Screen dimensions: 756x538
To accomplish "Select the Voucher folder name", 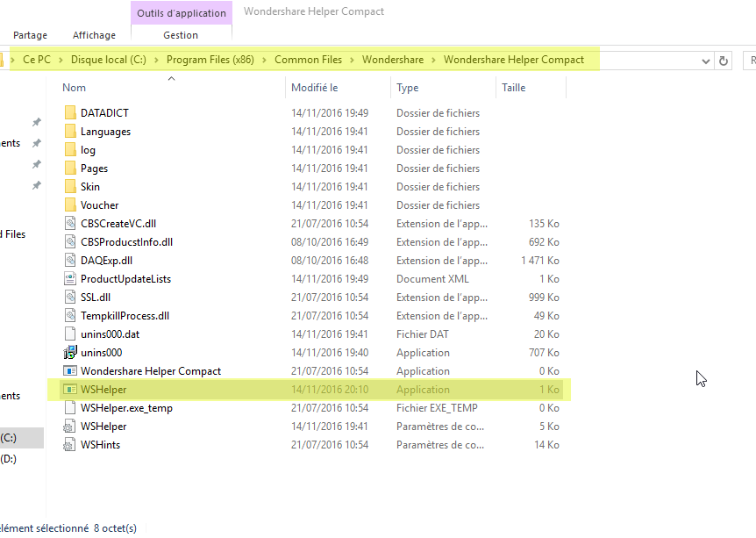I will (x=99, y=205).
